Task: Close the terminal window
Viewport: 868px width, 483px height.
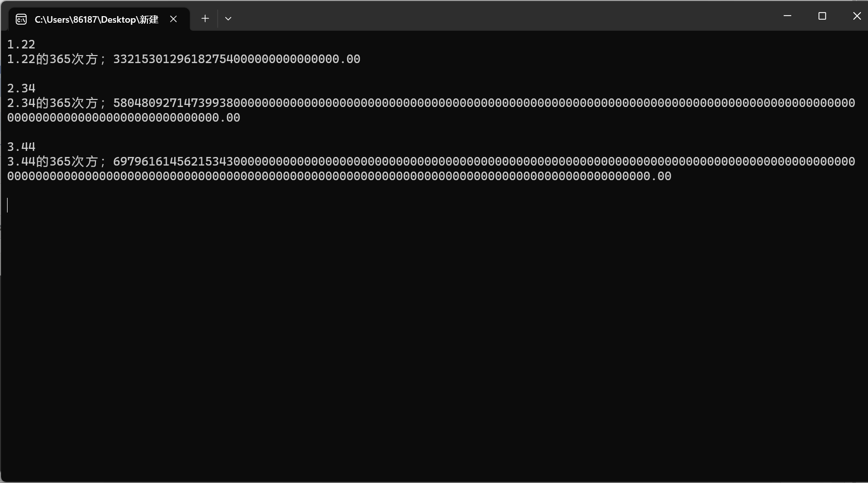Action: click(857, 16)
